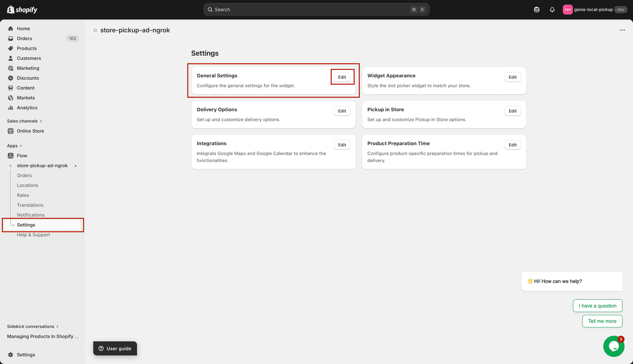Click the Search bar at the top

click(316, 10)
